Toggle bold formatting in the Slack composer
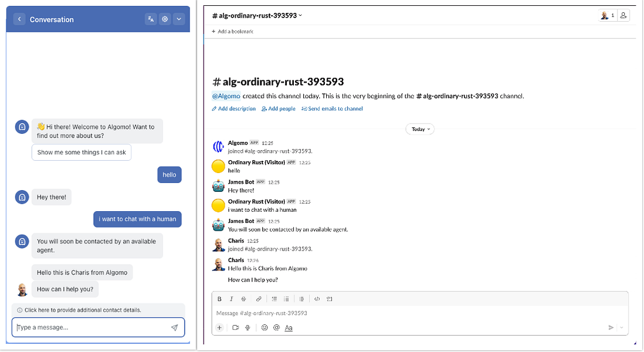The width and height of the screenshot is (644, 352). coord(219,299)
